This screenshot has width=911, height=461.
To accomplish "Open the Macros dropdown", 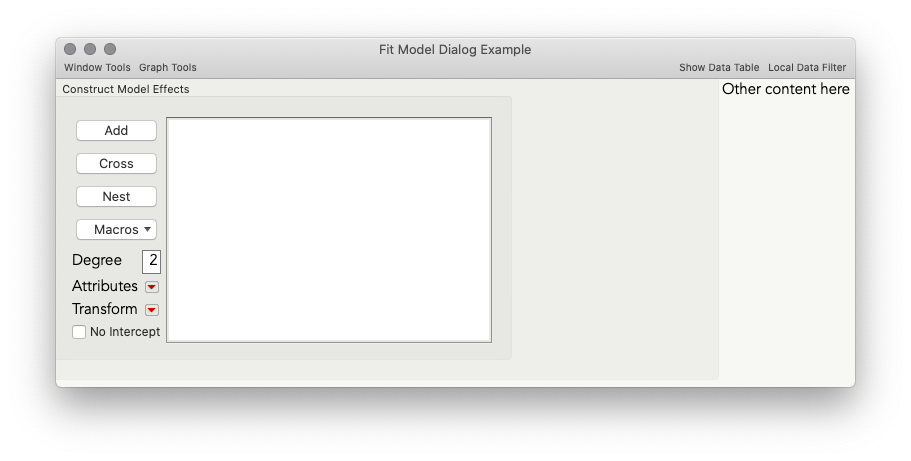I will click(116, 230).
